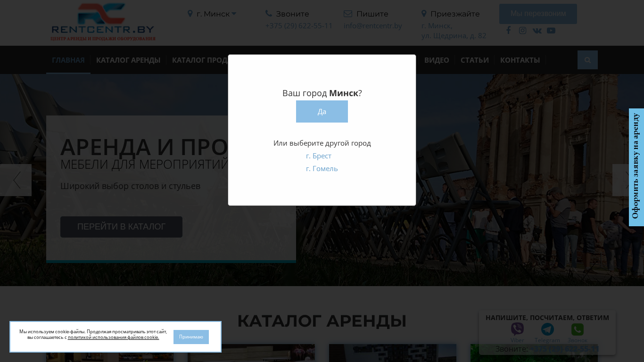The height and width of the screenshot is (362, 644).
Task: Click the envelope icon next to Пишите
Action: [x=348, y=14]
